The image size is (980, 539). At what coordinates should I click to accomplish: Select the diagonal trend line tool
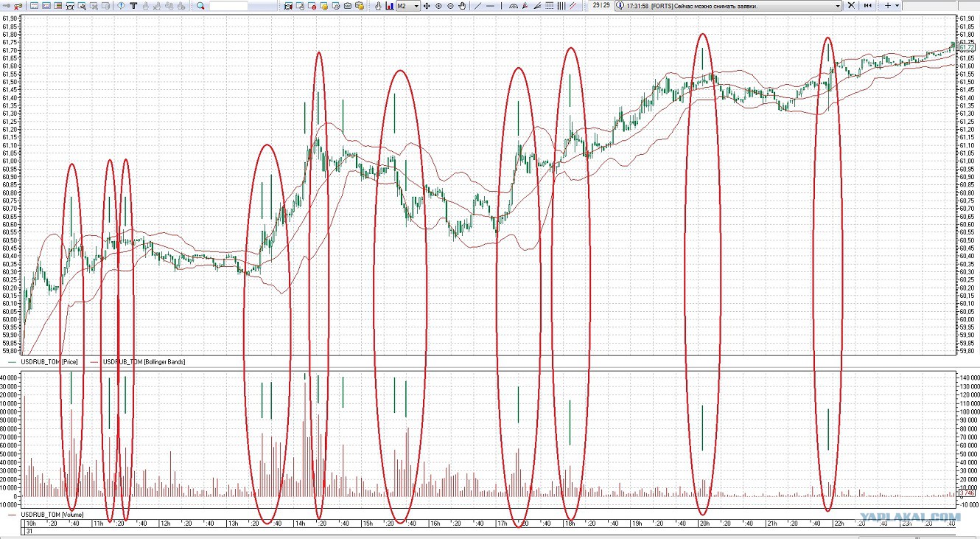[477, 6]
